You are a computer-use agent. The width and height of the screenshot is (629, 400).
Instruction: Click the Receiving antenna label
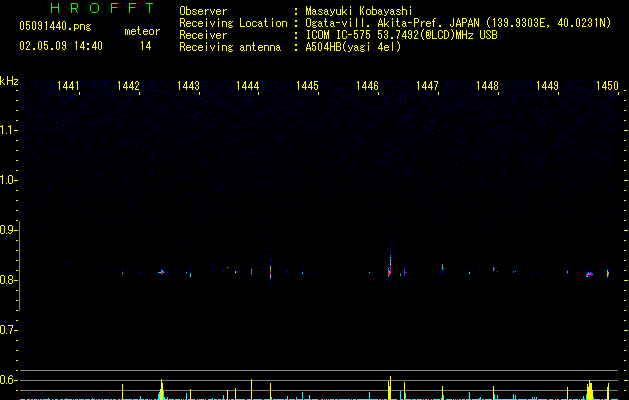[230, 47]
